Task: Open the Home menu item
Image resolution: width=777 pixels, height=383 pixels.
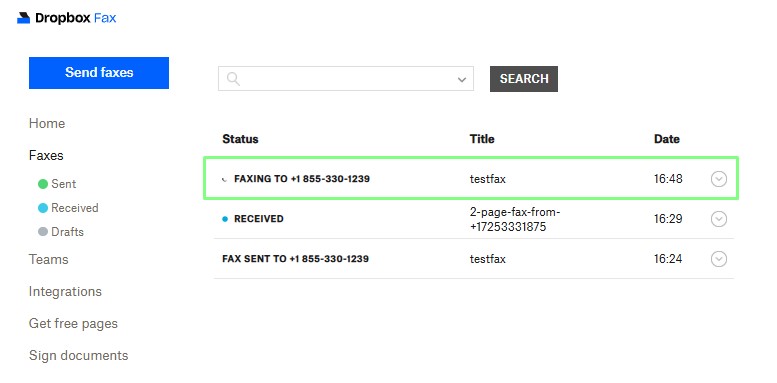Action: pyautogui.click(x=47, y=123)
